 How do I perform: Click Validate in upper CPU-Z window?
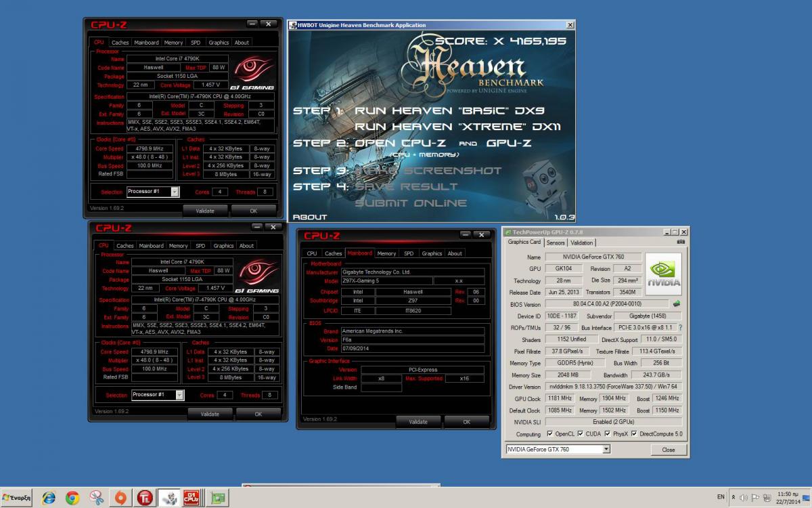pos(205,211)
